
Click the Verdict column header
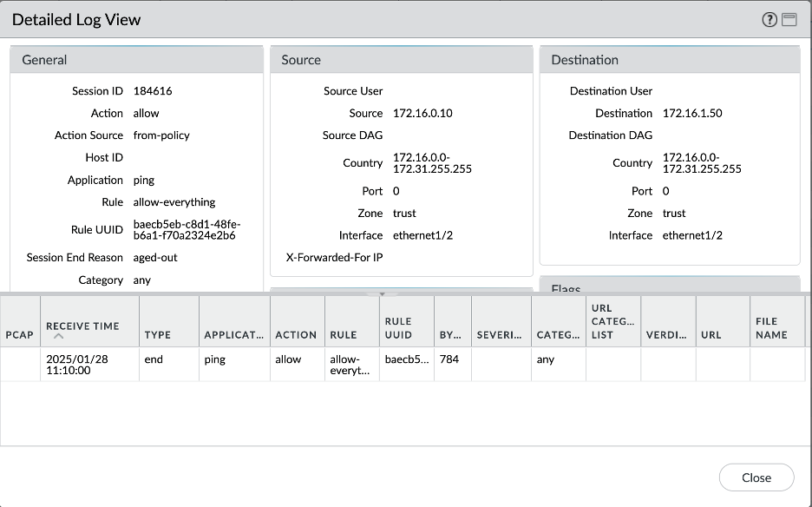click(667, 334)
